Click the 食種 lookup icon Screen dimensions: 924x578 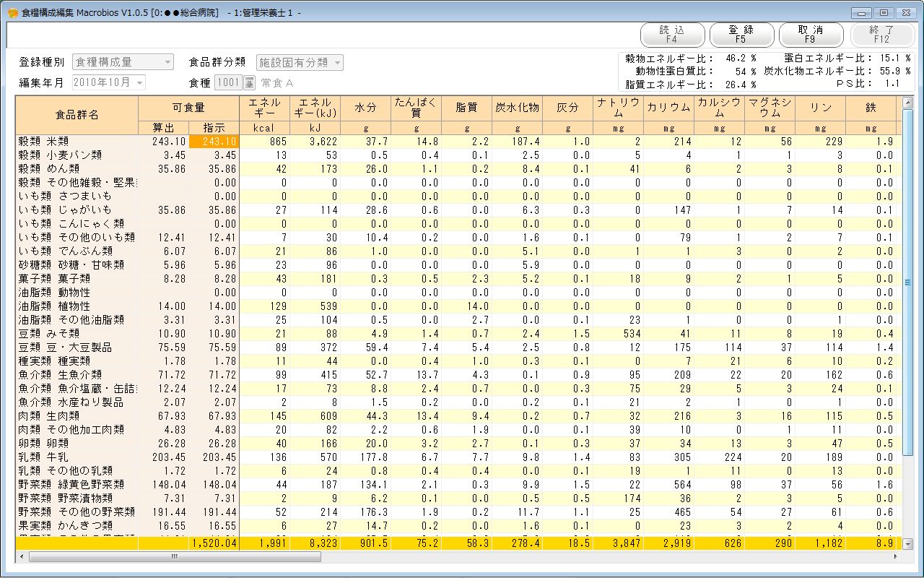[x=249, y=82]
